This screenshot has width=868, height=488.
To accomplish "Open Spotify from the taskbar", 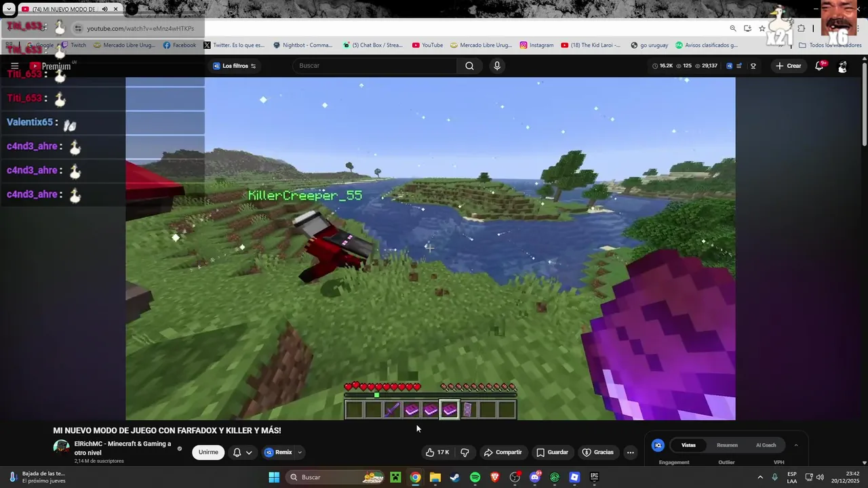I will [475, 477].
